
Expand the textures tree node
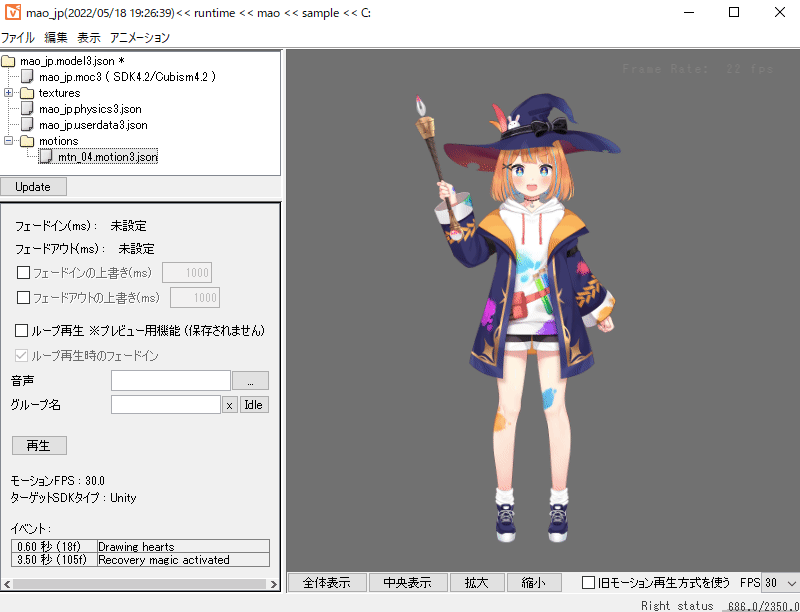coord(9,93)
